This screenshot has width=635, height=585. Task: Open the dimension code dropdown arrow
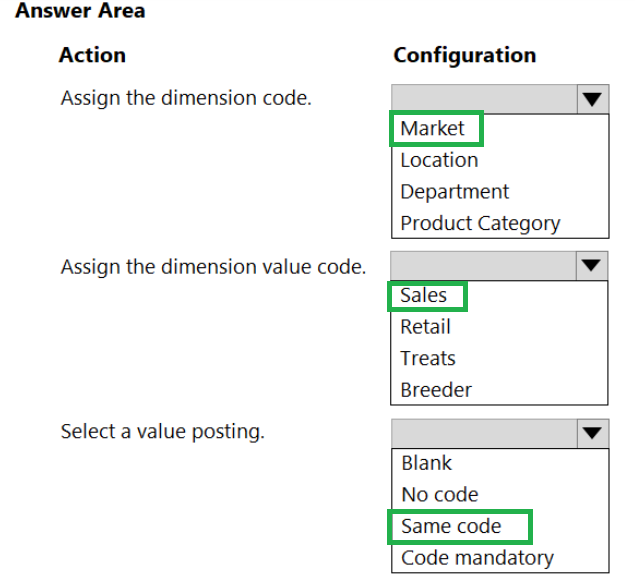tap(592, 99)
